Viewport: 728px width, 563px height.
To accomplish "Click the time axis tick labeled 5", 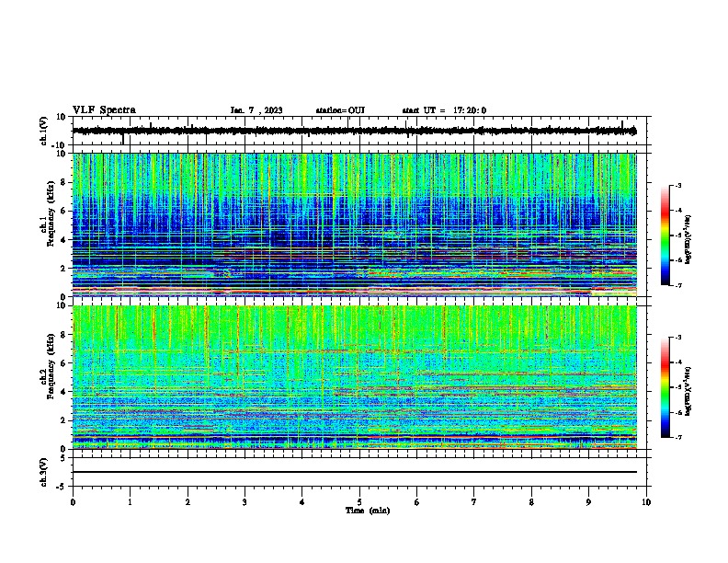I will 359,502.
